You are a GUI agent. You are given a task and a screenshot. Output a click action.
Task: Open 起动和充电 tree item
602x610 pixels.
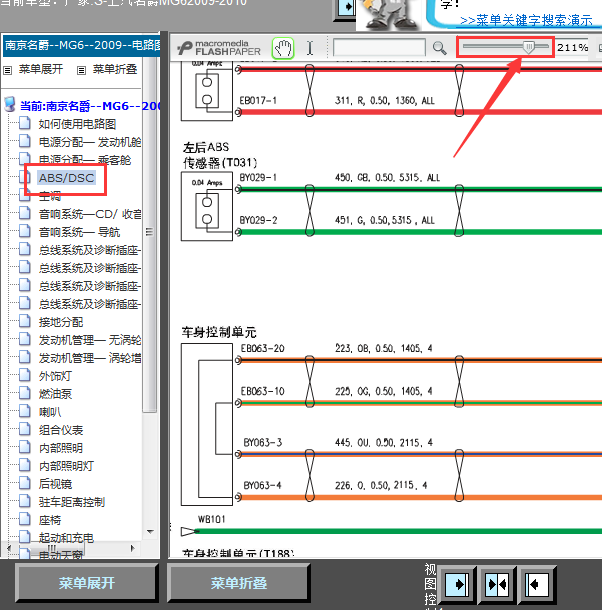click(x=66, y=538)
